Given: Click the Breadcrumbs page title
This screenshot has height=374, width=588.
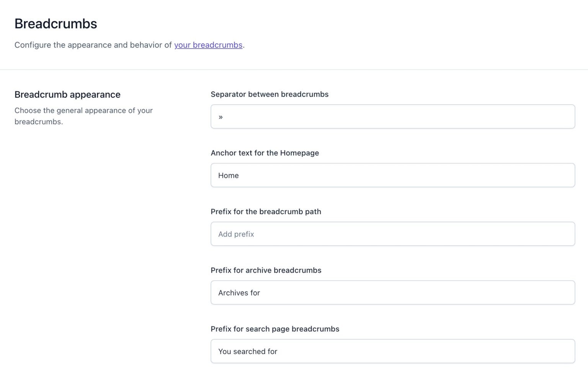Looking at the screenshot, I should click(56, 24).
